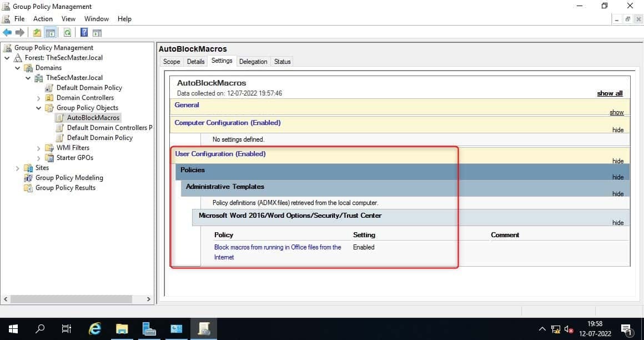The height and width of the screenshot is (340, 644).
Task: Switch to the Scope tab
Action: [x=172, y=62]
